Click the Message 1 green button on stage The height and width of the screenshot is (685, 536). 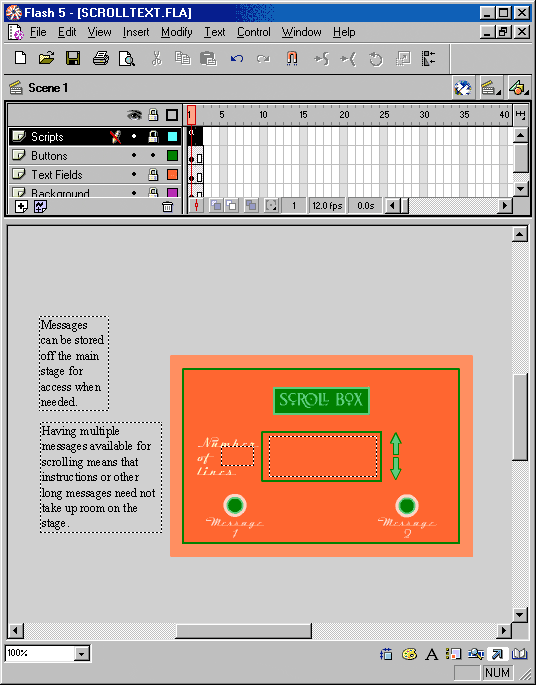coord(235,505)
